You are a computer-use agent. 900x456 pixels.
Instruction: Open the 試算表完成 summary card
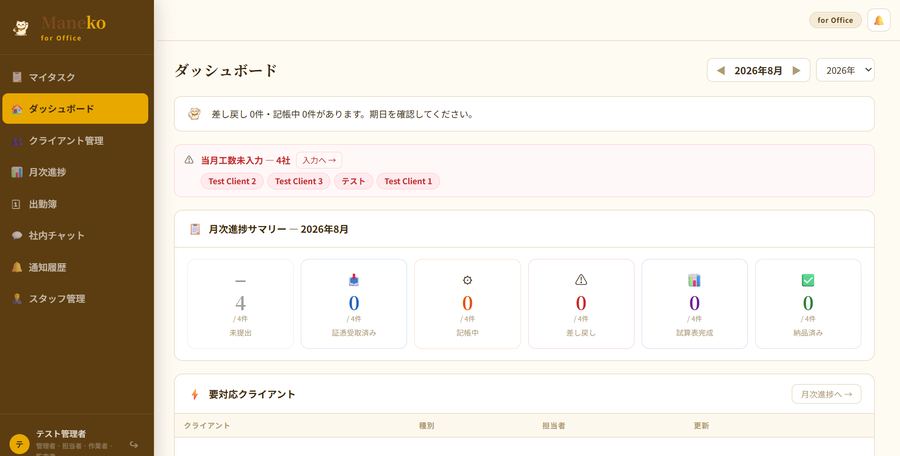point(695,304)
